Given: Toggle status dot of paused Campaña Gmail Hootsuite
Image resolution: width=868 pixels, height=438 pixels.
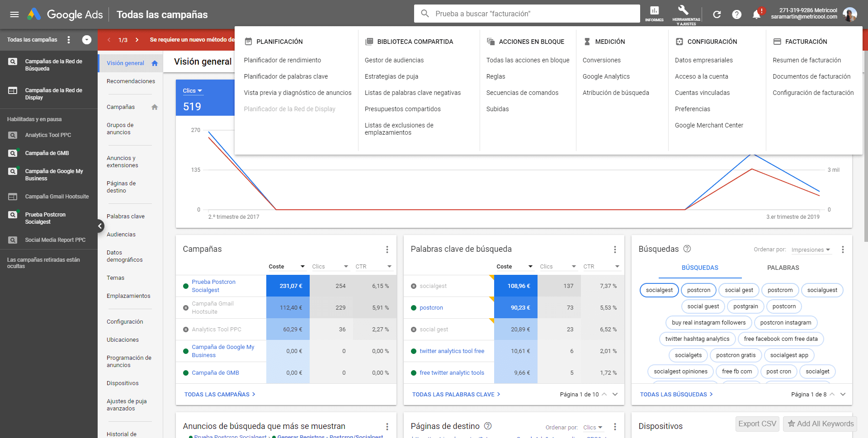Looking at the screenshot, I should pyautogui.click(x=185, y=307).
